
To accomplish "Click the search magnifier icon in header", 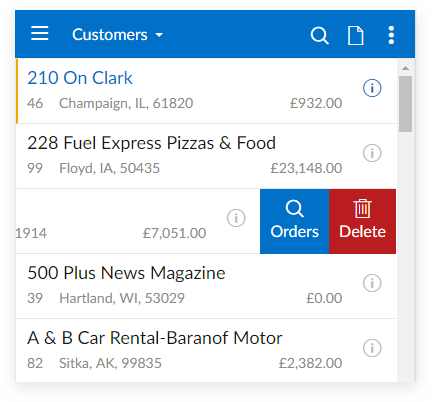I will pyautogui.click(x=319, y=35).
